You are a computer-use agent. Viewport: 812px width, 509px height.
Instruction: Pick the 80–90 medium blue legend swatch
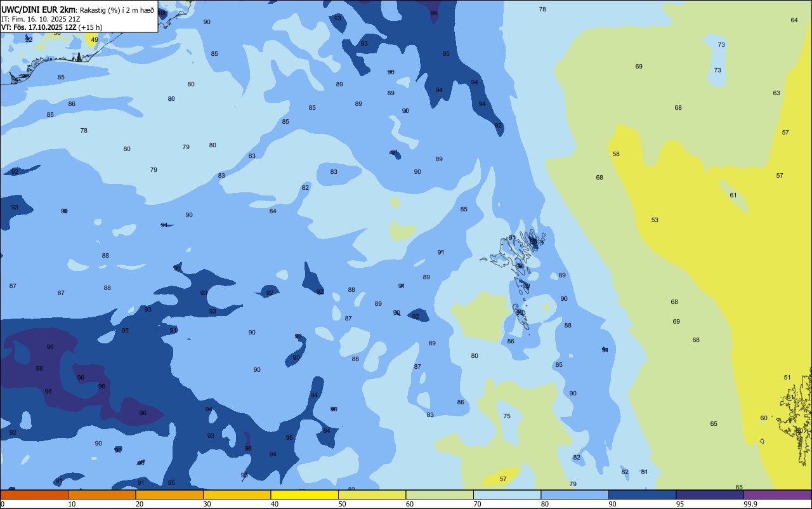click(575, 494)
